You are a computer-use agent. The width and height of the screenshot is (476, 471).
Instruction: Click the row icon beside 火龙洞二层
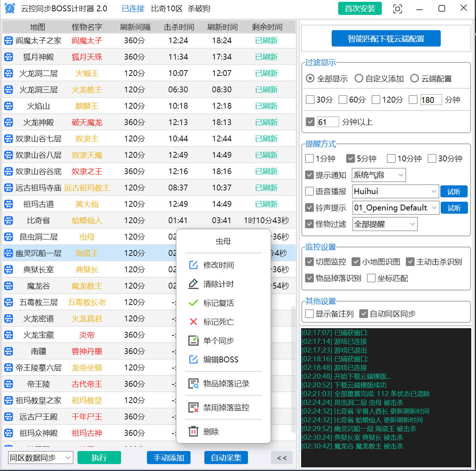coord(8,73)
